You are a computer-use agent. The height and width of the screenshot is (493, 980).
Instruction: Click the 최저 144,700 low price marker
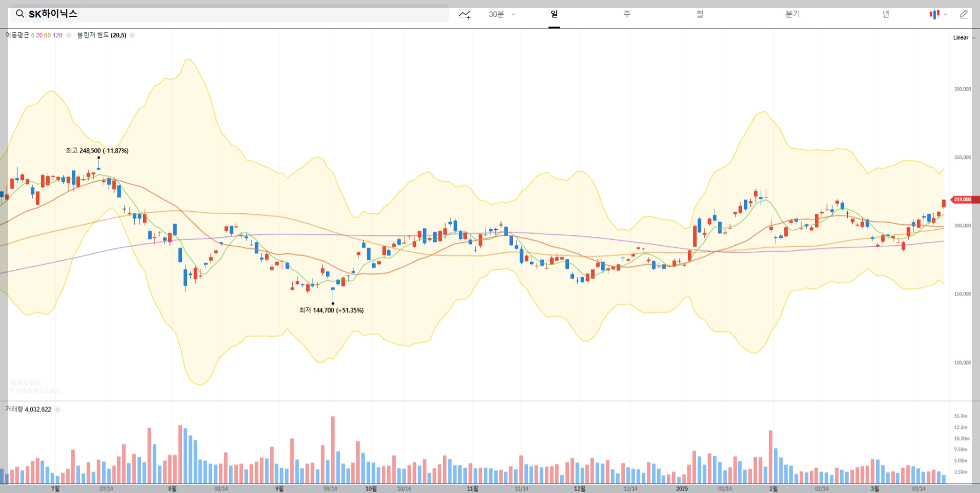331,310
